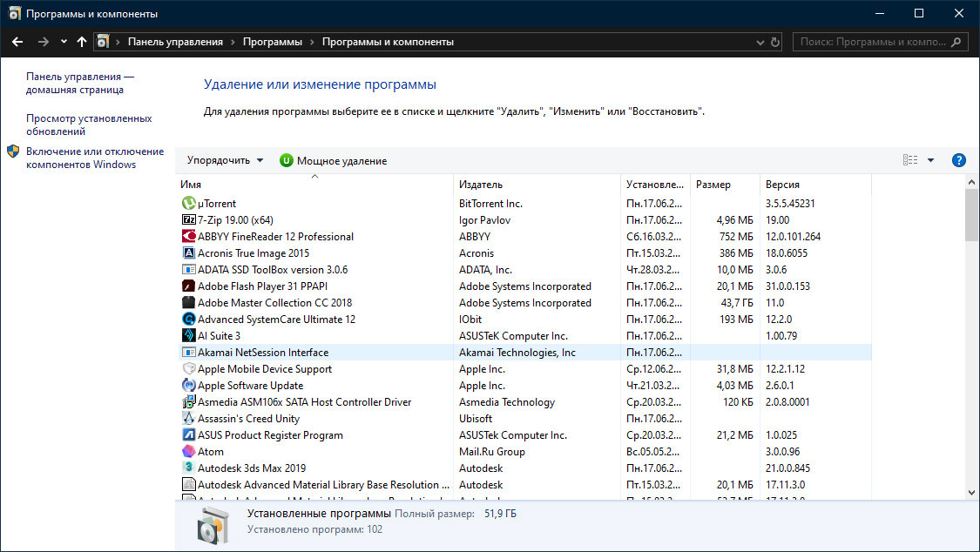
Task: Expand the address bar history dropdown
Action: click(760, 42)
